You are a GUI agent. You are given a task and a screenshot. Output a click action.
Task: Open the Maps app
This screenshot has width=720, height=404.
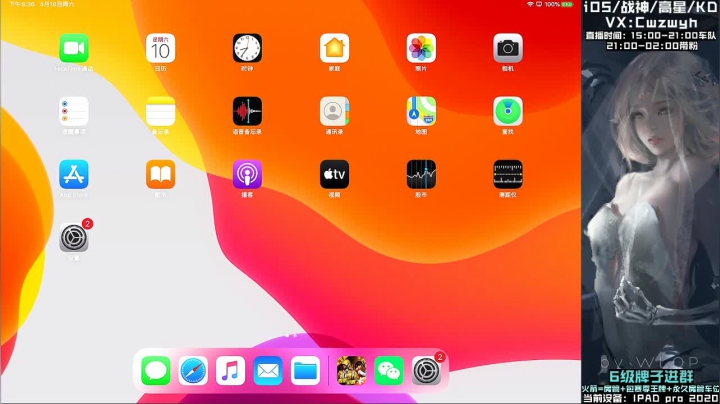421,111
